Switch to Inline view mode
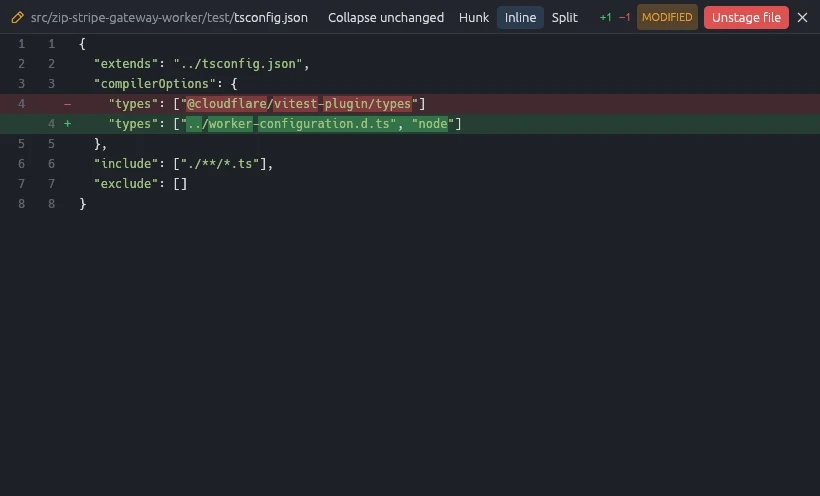This screenshot has height=496, width=820. [x=520, y=17]
